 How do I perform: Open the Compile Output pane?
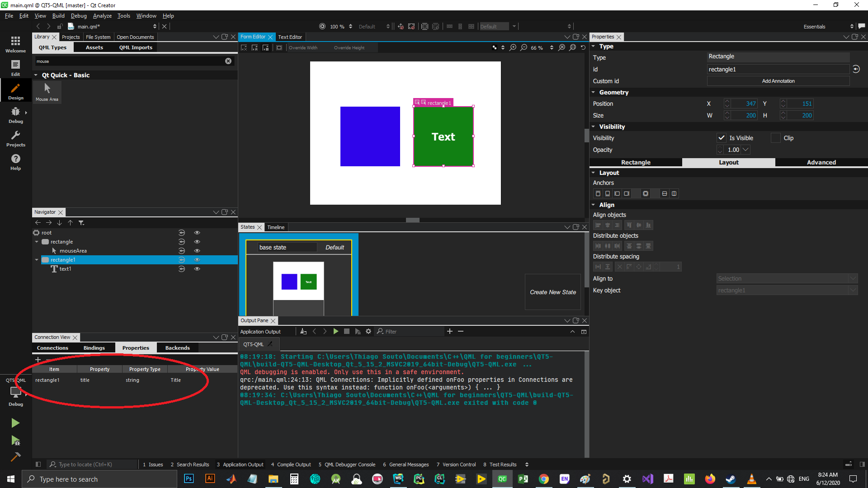pos(291,465)
